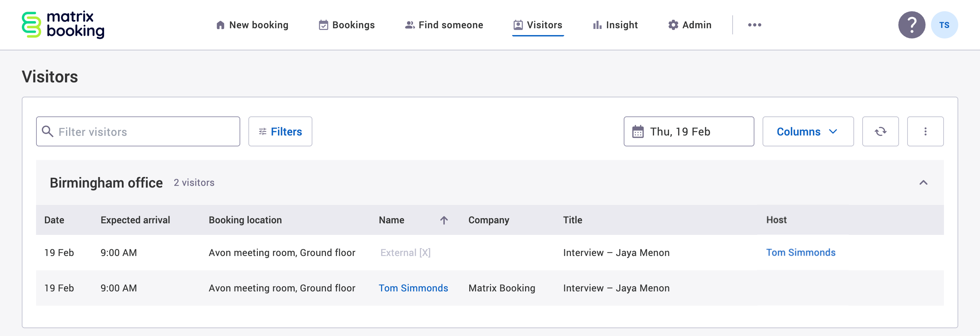This screenshot has width=980, height=336.
Task: Click the Birmingham office heading
Action: point(106,183)
